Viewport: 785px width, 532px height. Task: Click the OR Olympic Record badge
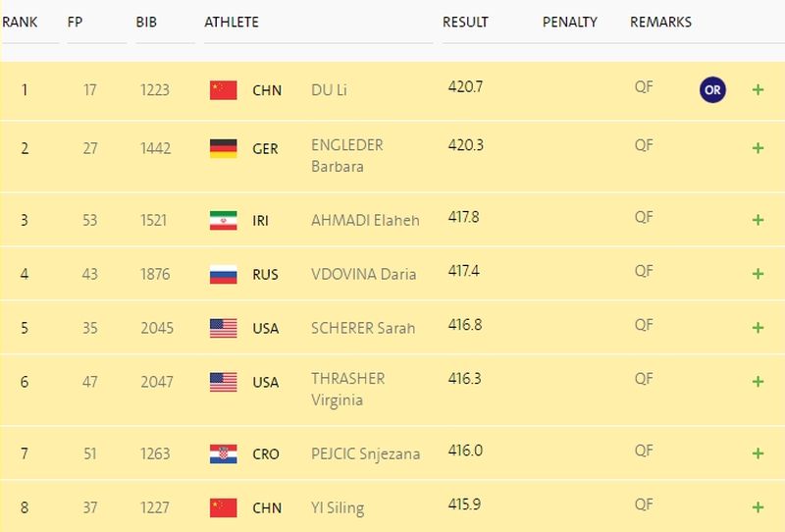coord(712,89)
